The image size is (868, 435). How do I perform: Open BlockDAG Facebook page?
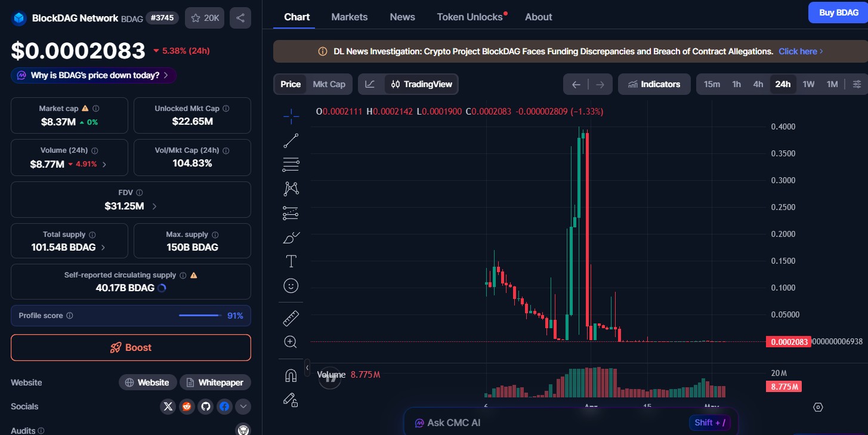click(224, 406)
